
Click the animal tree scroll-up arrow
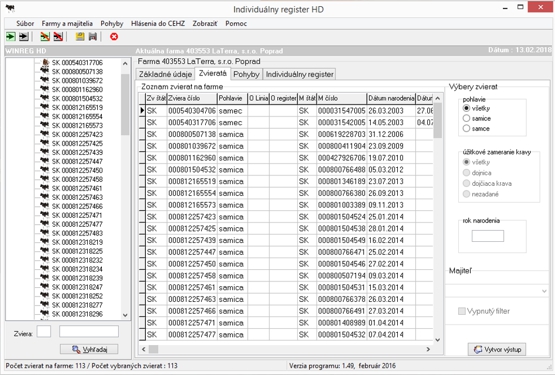coord(125,64)
